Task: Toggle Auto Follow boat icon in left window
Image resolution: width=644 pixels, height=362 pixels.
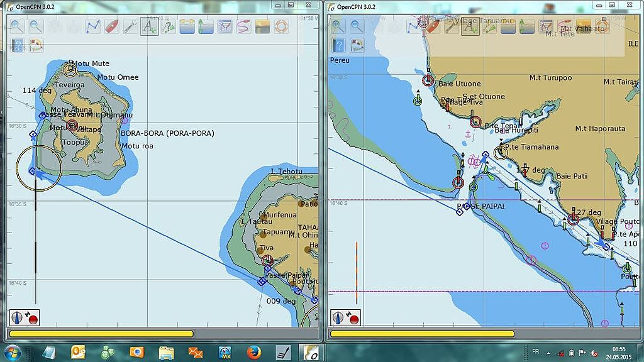Action: pos(112,26)
